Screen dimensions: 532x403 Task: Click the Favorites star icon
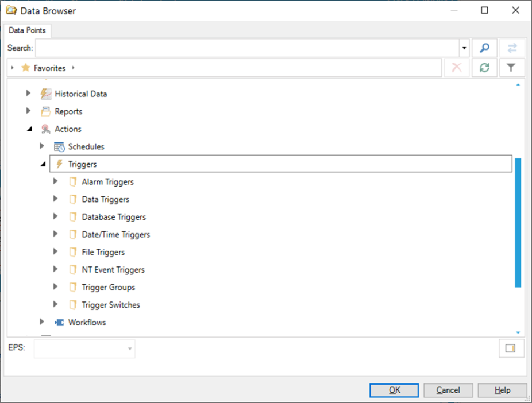click(x=25, y=68)
